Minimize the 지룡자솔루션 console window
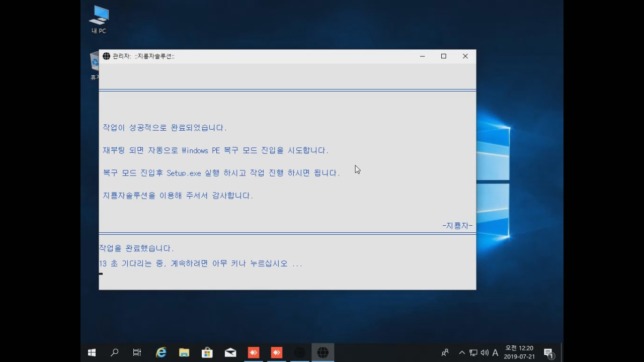This screenshot has width=644, height=362. (x=423, y=56)
